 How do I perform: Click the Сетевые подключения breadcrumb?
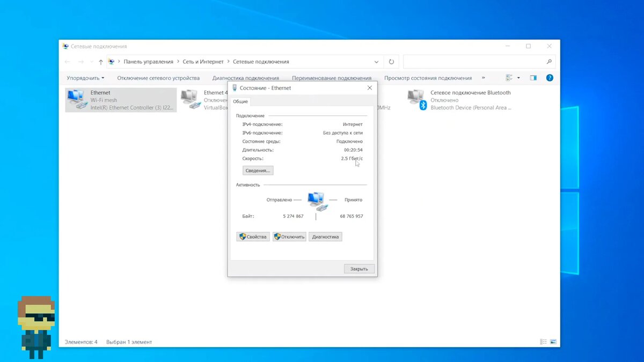[261, 62]
